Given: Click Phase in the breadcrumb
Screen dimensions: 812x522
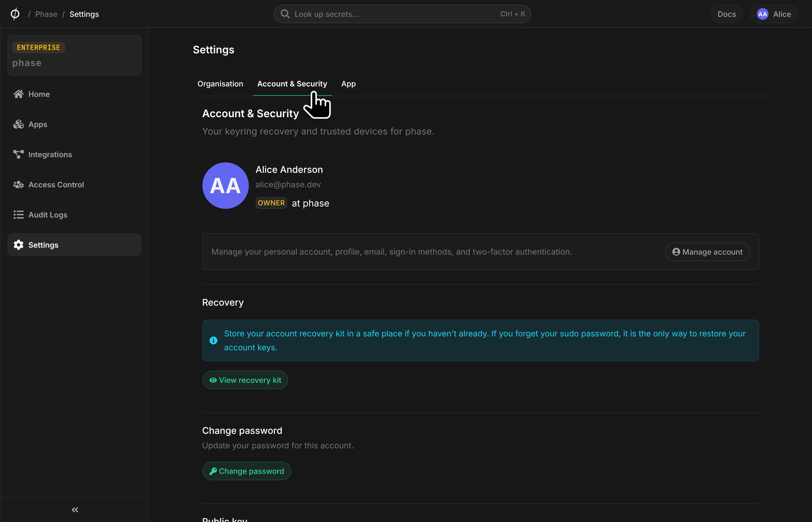Looking at the screenshot, I should [46, 14].
